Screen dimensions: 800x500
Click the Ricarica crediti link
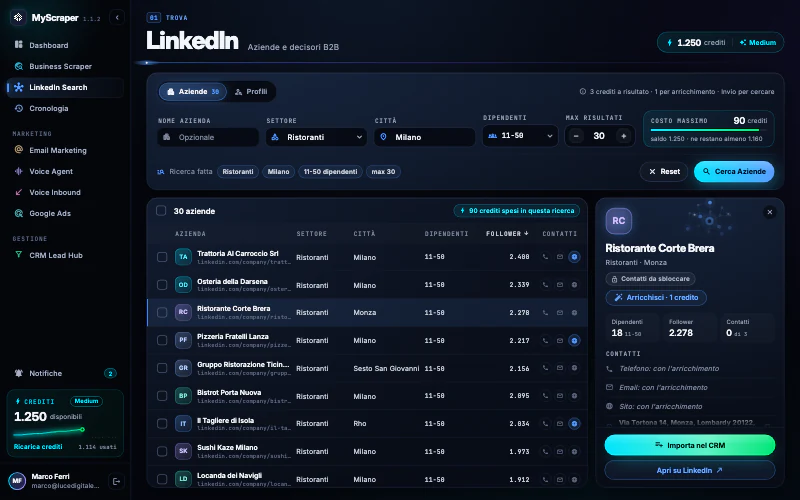tap(38, 446)
